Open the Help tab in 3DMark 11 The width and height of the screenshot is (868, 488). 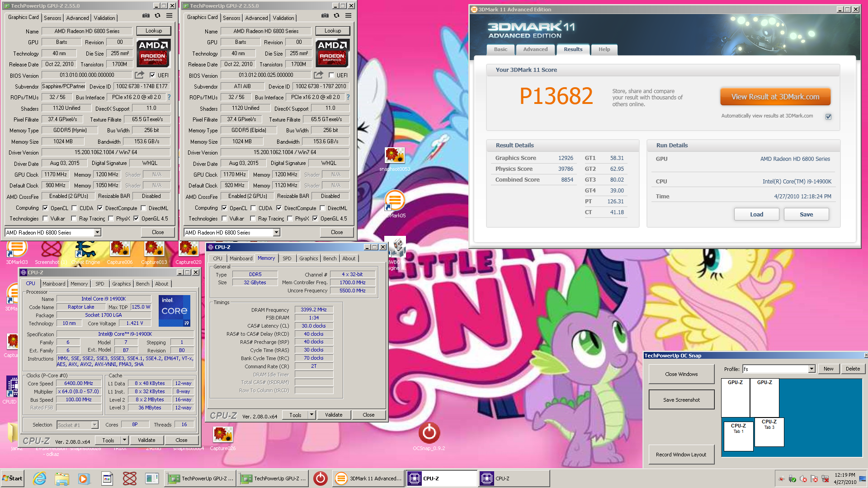(604, 50)
